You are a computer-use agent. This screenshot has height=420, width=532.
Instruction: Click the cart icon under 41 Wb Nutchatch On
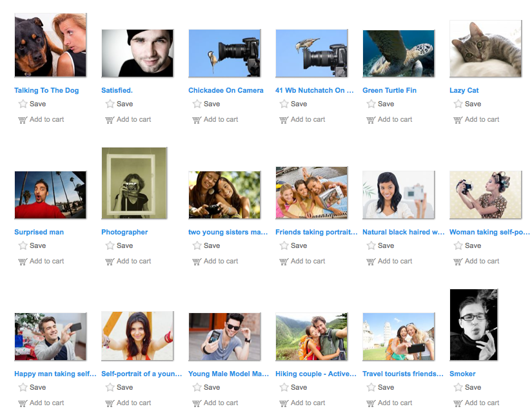click(x=284, y=120)
